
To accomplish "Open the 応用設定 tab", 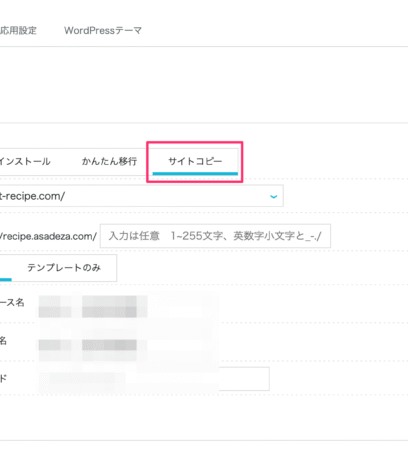I will tap(18, 30).
